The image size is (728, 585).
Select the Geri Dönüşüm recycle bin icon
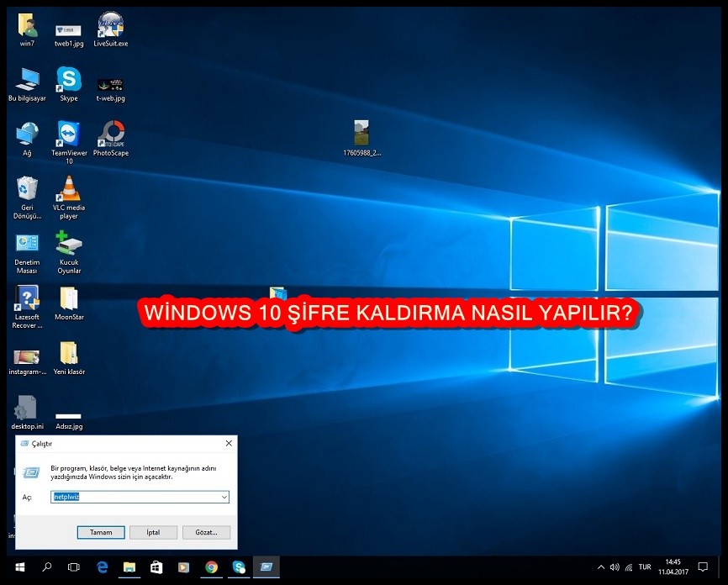point(27,189)
